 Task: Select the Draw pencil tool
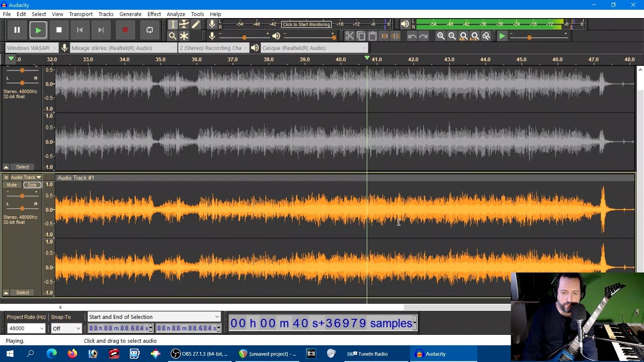[196, 24]
